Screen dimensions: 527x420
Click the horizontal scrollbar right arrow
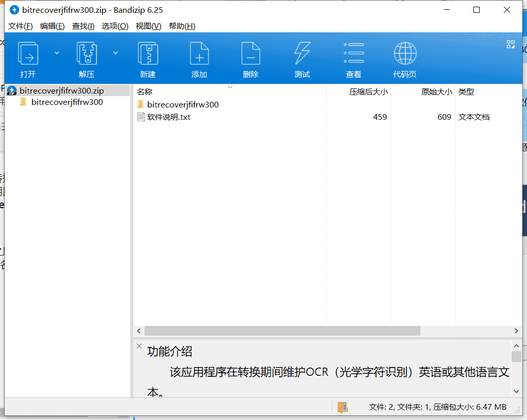click(x=516, y=331)
